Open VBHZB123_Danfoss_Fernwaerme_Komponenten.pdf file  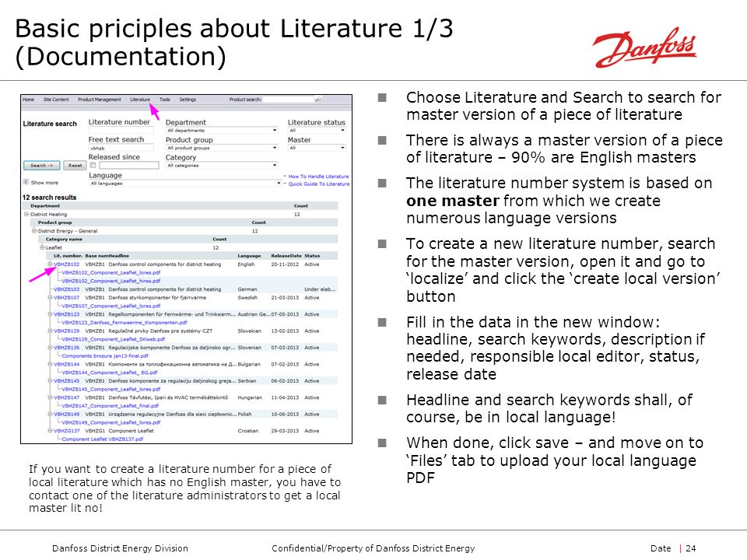[x=124, y=322]
